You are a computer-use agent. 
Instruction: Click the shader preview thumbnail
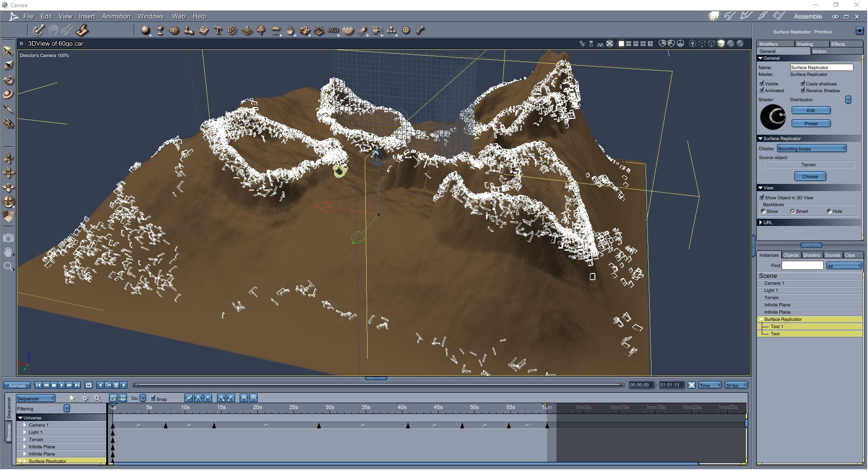(773, 117)
